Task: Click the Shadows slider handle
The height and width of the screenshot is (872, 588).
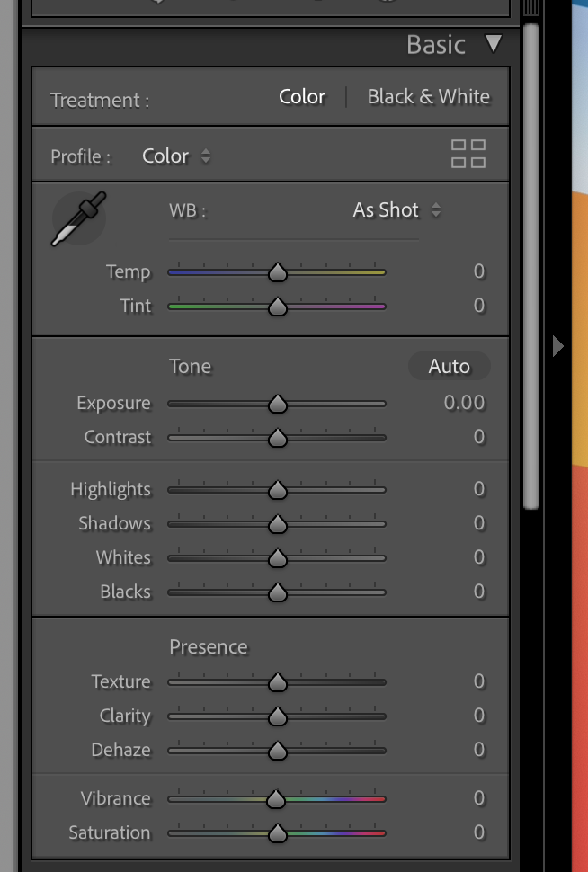Action: [x=277, y=523]
